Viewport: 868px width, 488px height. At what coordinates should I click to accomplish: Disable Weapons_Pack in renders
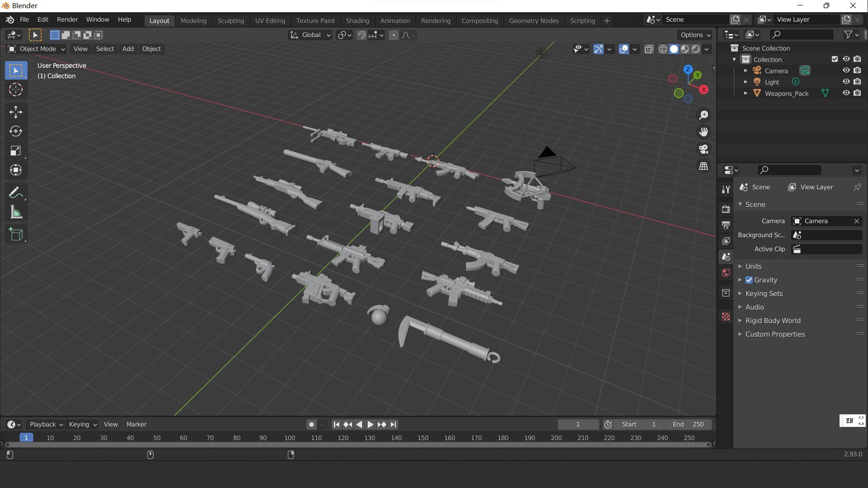click(857, 93)
